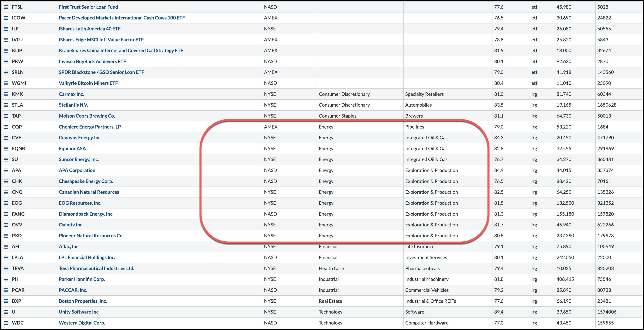Open the row menu icon for APA

pyautogui.click(x=5, y=170)
